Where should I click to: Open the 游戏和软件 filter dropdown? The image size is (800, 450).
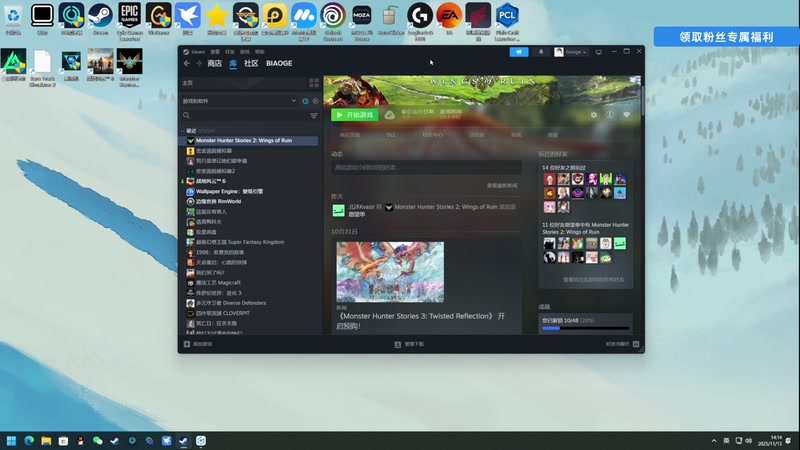(x=239, y=101)
